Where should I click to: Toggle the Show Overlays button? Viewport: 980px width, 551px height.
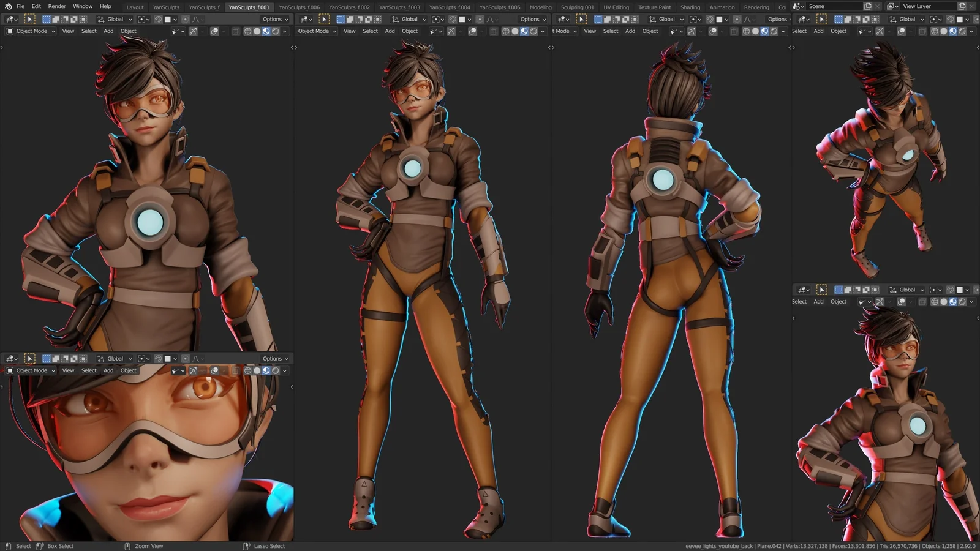point(215,31)
